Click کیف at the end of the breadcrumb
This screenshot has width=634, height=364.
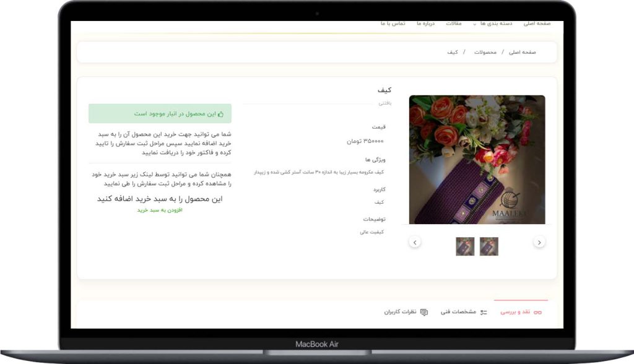tap(453, 53)
